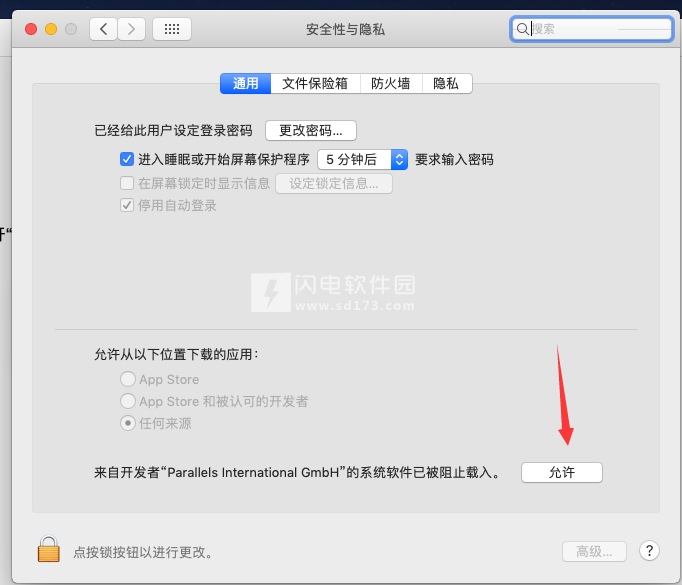Open the show-all grid view icon
This screenshot has width=682, height=585.
tap(172, 29)
